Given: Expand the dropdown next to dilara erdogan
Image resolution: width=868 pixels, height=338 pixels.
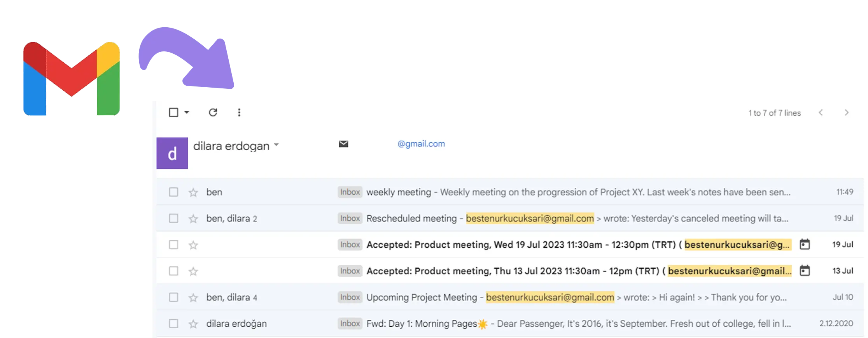Looking at the screenshot, I should click(x=276, y=144).
